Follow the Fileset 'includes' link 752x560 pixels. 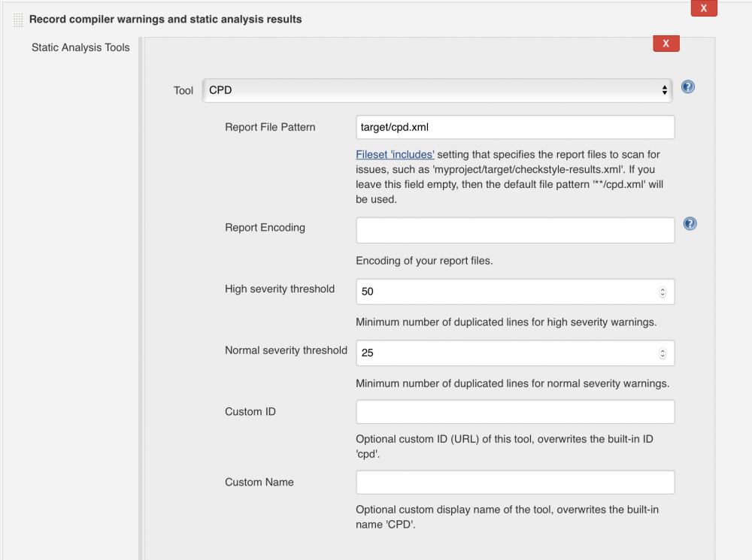coord(394,154)
